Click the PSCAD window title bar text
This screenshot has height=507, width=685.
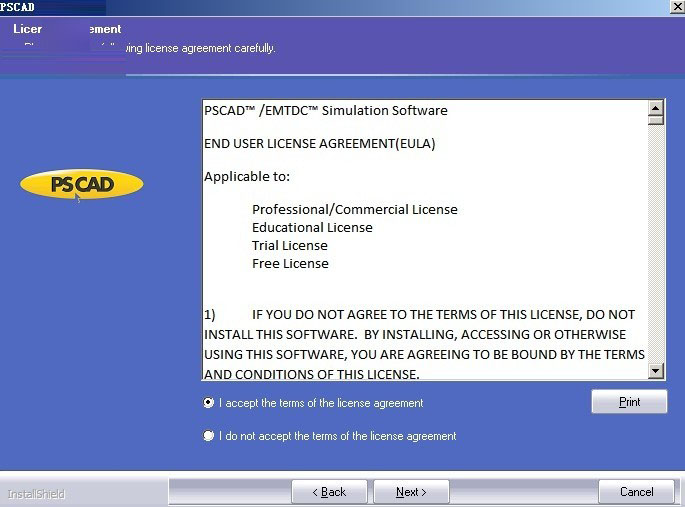[x=18, y=7]
